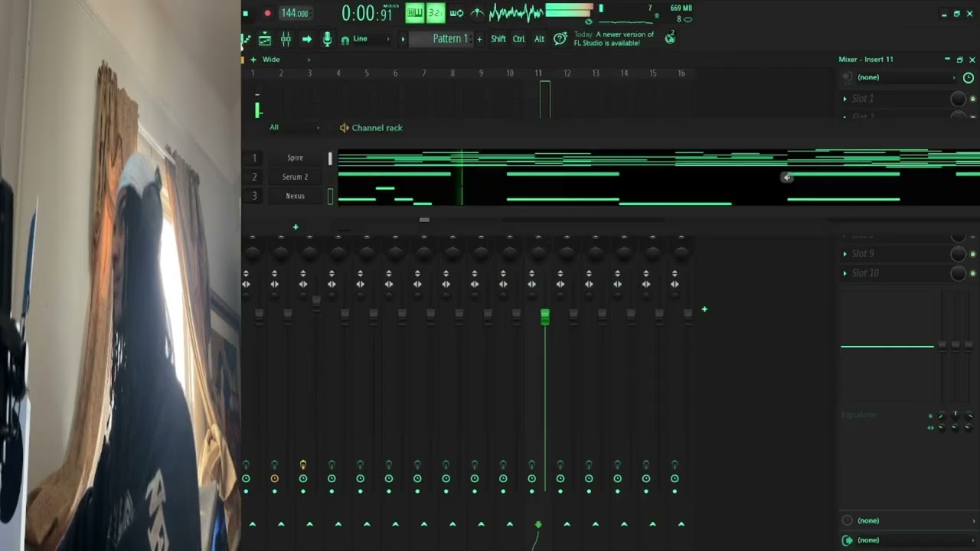The image size is (980, 551).
Task: Click the Channel rack speaker icon
Action: point(345,128)
